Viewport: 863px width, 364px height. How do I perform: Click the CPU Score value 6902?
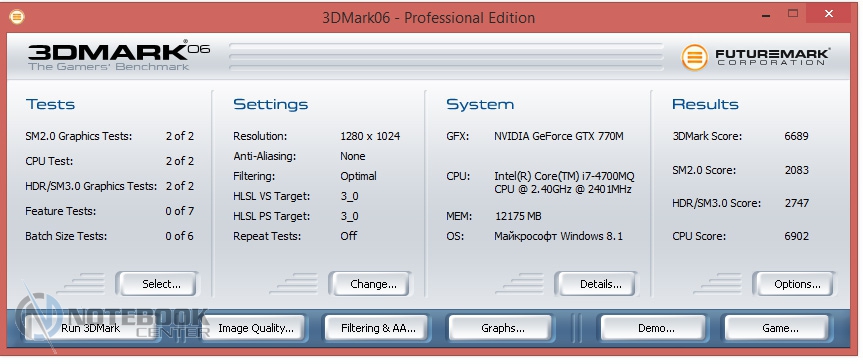(x=796, y=236)
